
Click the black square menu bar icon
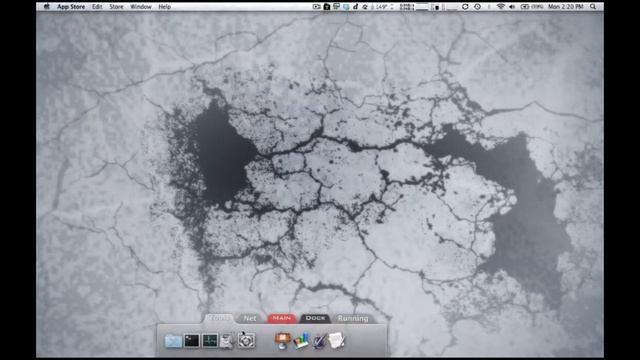coord(327,7)
